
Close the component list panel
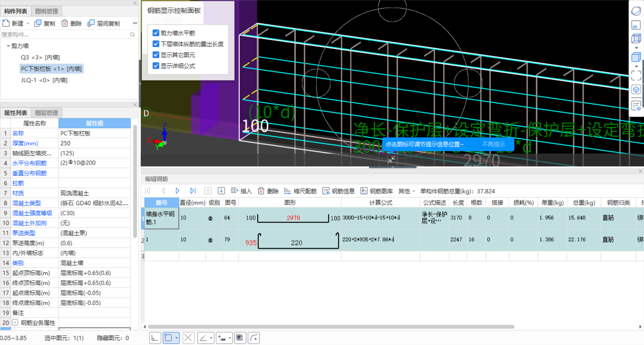click(135, 3)
